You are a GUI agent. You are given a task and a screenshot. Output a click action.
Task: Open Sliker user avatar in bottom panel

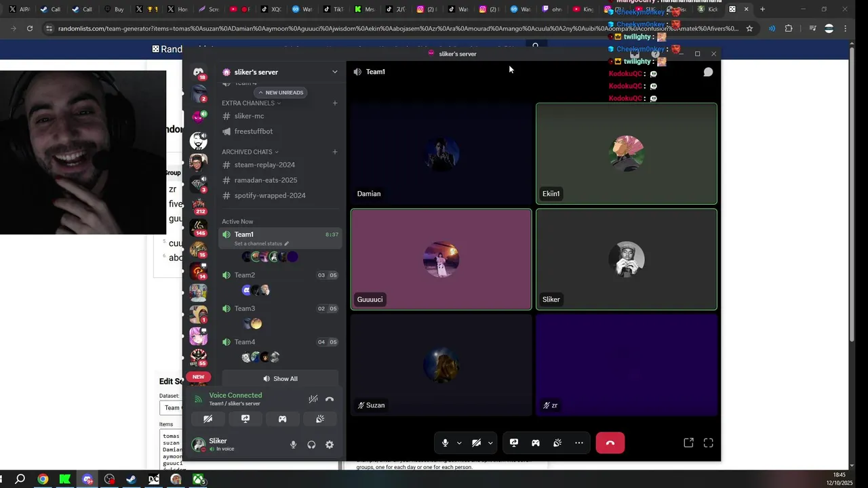tap(198, 445)
